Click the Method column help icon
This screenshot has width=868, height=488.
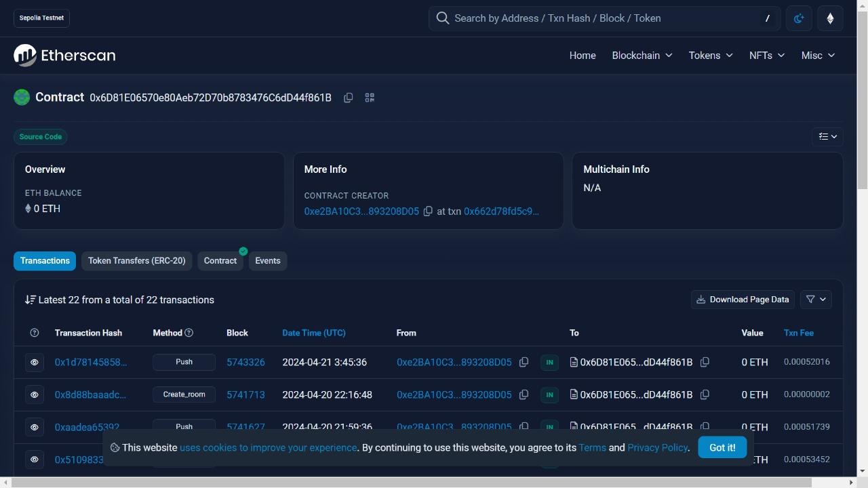(x=189, y=333)
